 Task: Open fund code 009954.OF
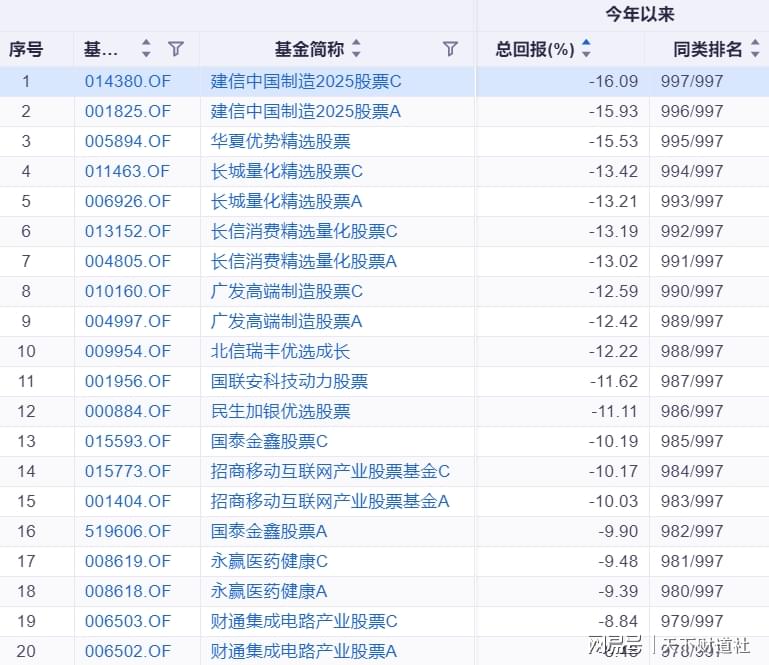128,351
